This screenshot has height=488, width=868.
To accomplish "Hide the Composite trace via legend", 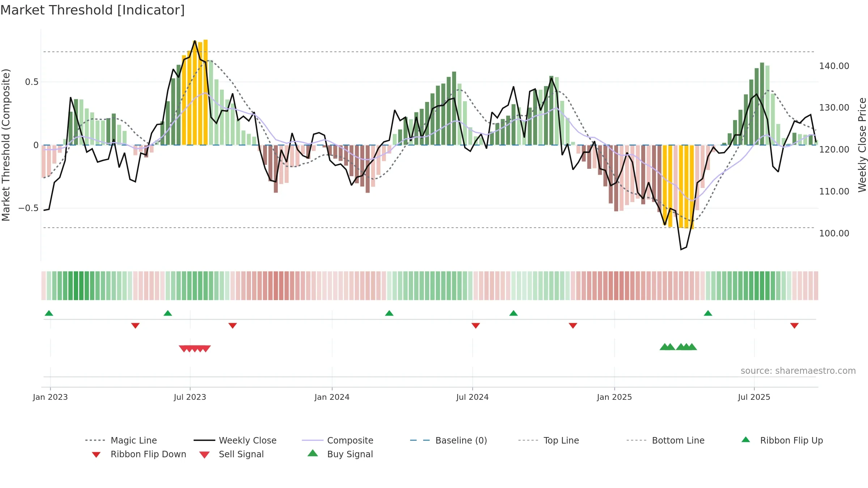I will tap(337, 440).
